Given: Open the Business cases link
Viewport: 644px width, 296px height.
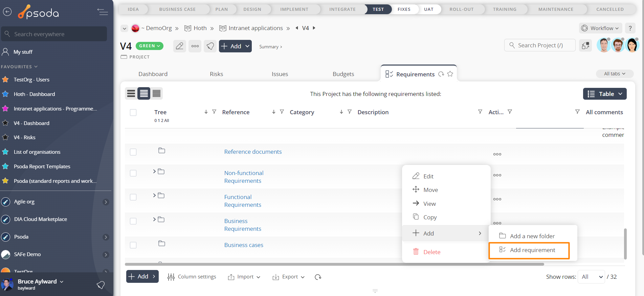Looking at the screenshot, I should tap(244, 245).
